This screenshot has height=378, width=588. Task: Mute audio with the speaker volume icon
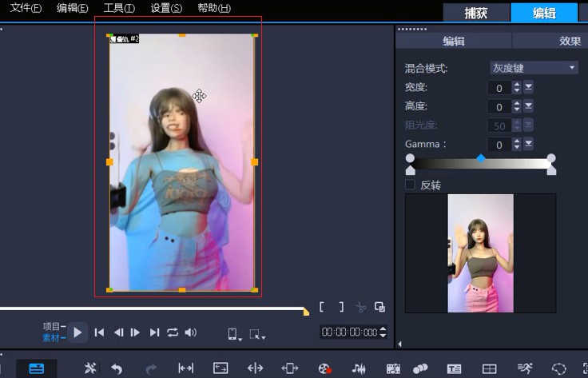pos(191,332)
